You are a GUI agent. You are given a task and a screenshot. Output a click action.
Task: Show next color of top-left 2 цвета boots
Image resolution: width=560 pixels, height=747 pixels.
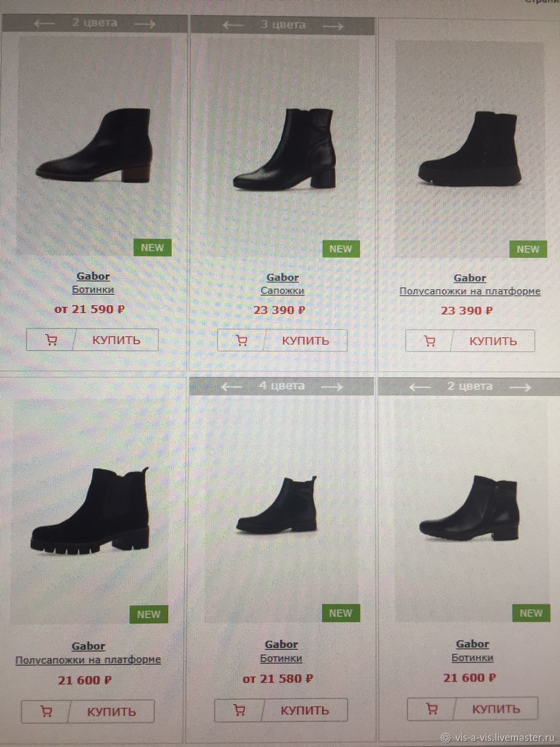(145, 23)
